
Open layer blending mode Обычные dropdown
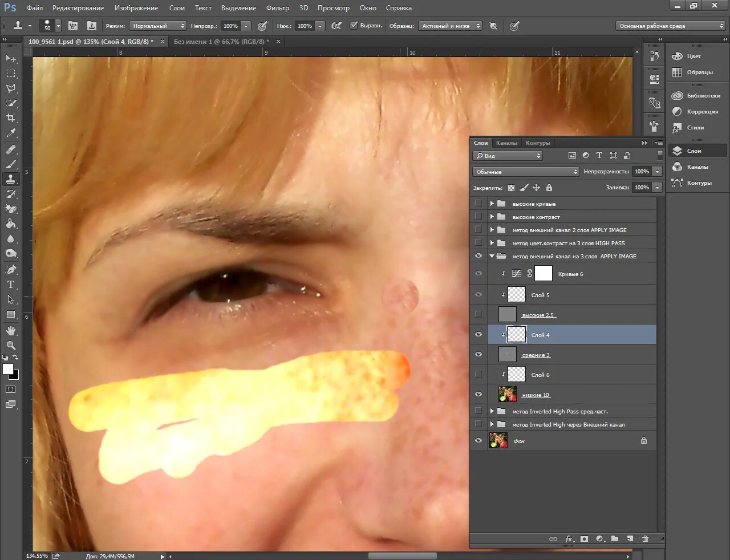point(526,172)
